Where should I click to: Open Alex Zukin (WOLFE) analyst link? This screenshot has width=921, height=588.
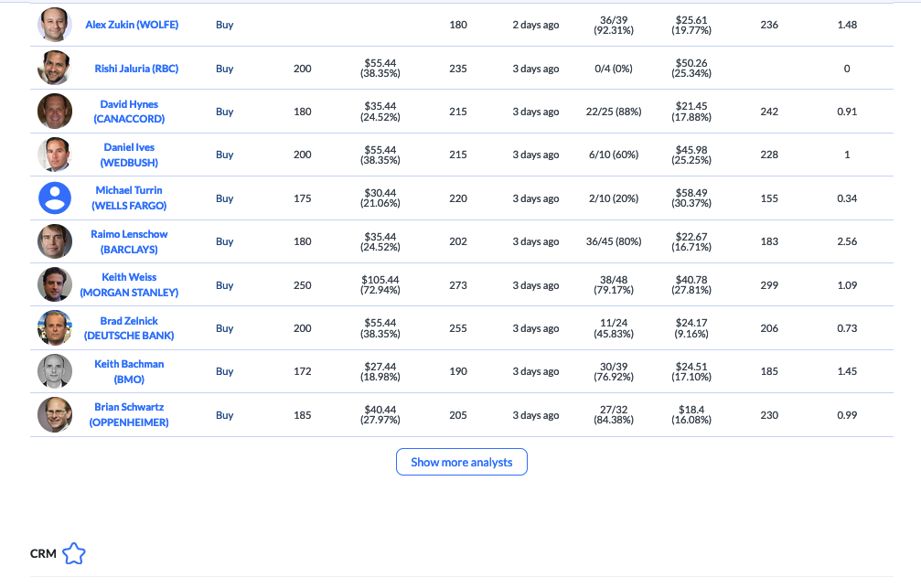coord(132,25)
